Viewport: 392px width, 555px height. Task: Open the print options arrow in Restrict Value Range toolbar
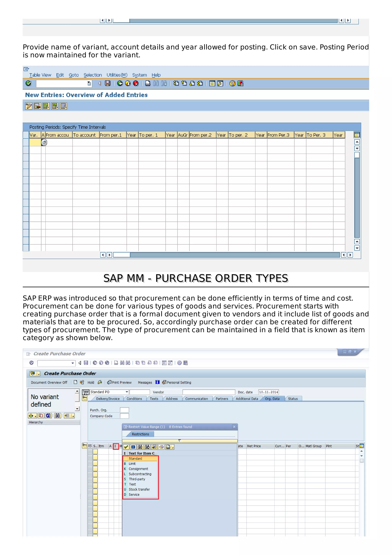[x=173, y=447]
